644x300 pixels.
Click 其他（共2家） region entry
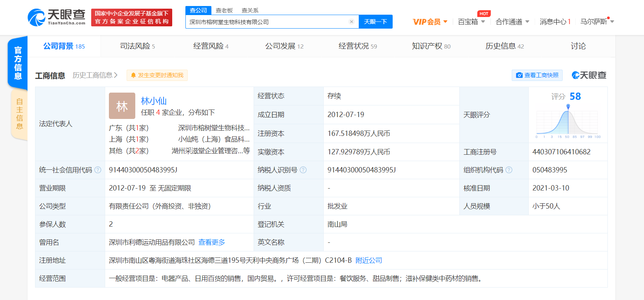coord(128,151)
